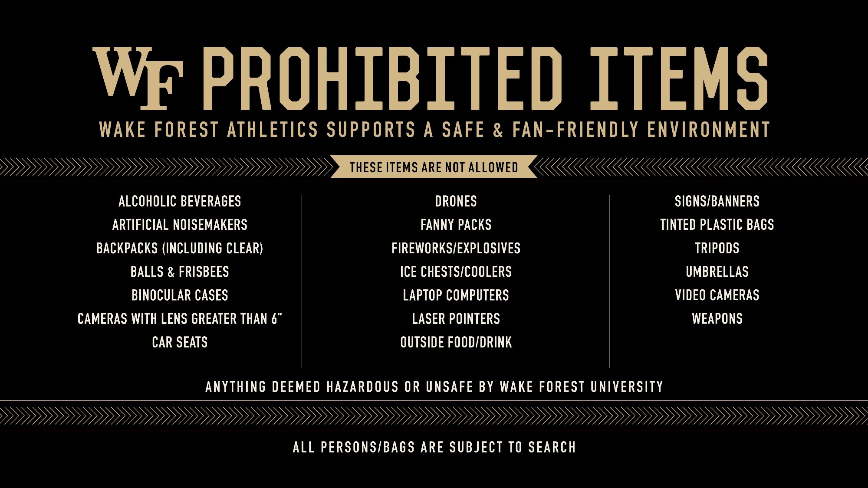
Task: Click the Fanny Packs text
Action: (x=456, y=225)
